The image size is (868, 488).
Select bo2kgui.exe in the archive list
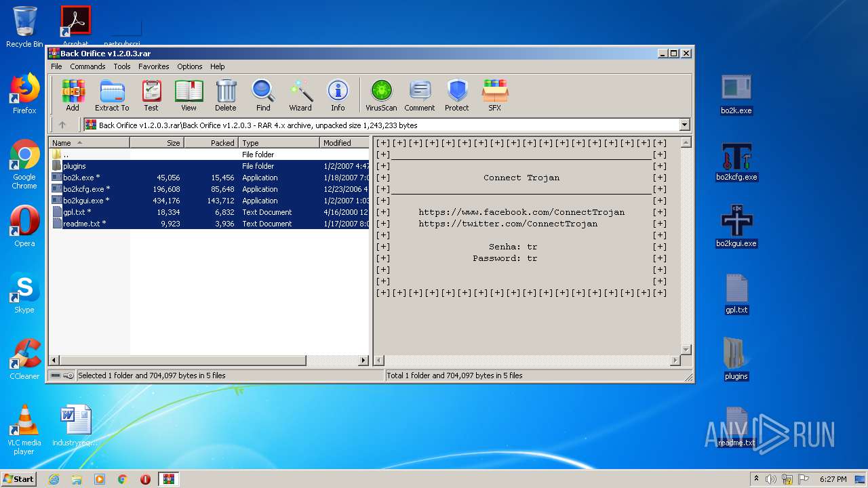(x=209, y=201)
